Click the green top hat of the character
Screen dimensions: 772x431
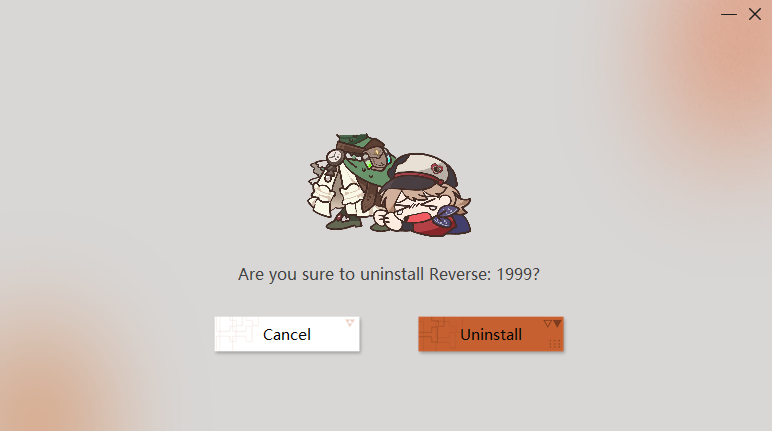click(359, 144)
